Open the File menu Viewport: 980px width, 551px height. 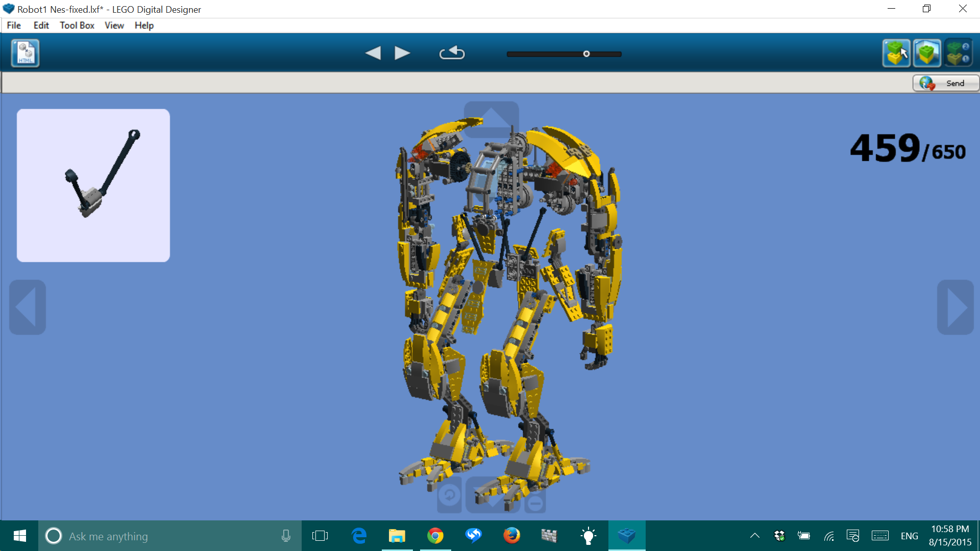point(13,25)
